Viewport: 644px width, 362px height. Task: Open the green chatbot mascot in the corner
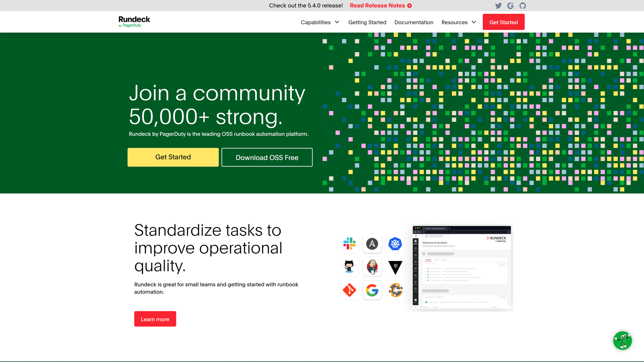623,341
